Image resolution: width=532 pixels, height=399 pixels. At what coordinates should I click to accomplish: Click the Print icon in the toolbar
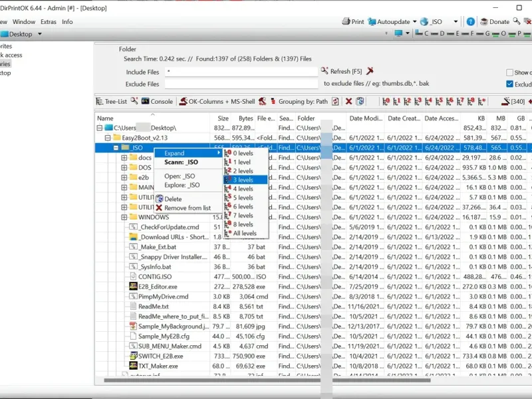[346, 22]
